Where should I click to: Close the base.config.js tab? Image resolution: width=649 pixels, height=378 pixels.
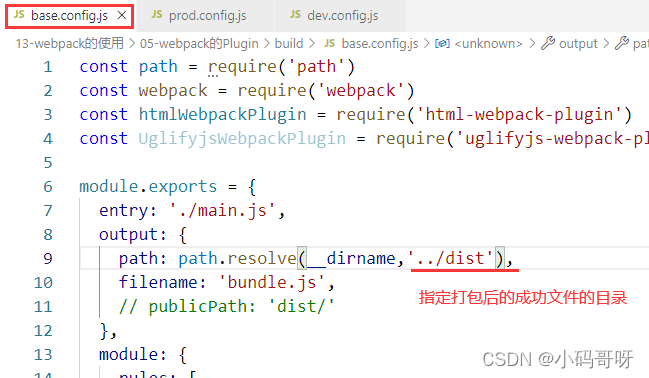click(122, 16)
